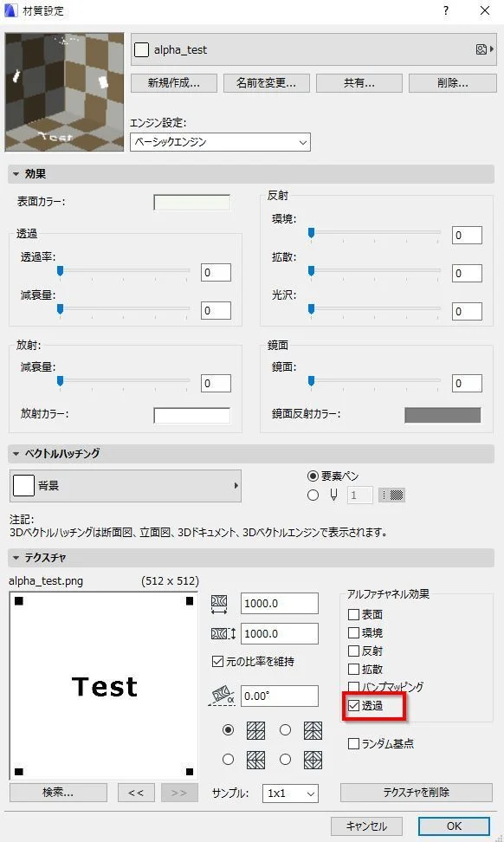
Task: Click the alpha_test material color square icon
Action: (141, 50)
